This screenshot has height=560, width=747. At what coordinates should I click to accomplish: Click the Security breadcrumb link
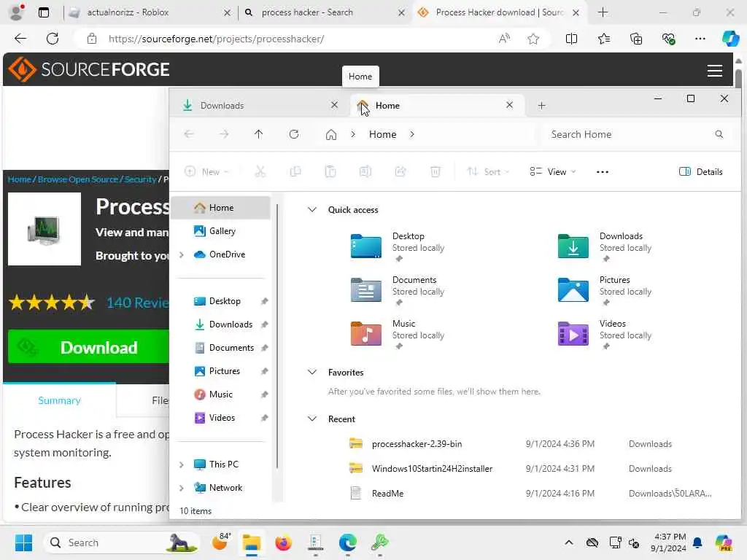[x=140, y=179]
